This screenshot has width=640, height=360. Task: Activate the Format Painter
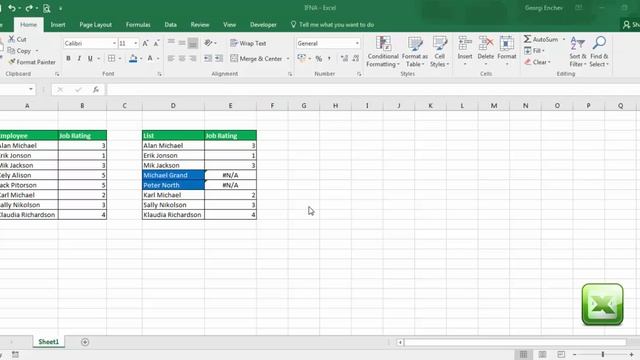point(32,62)
